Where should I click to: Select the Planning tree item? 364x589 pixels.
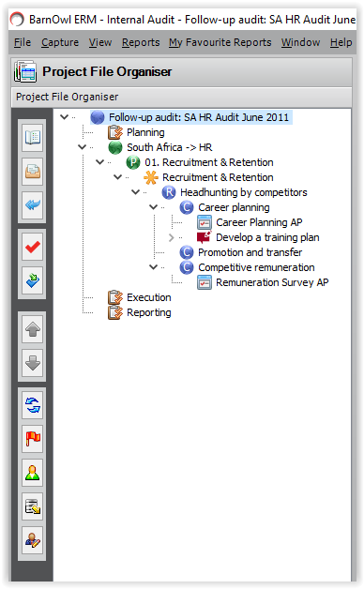pyautogui.click(x=145, y=132)
